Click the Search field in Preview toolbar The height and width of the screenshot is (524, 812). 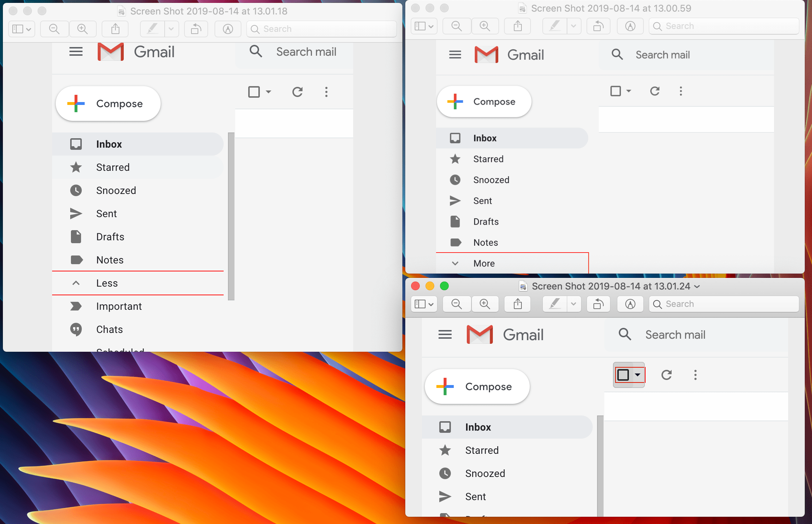(321, 29)
